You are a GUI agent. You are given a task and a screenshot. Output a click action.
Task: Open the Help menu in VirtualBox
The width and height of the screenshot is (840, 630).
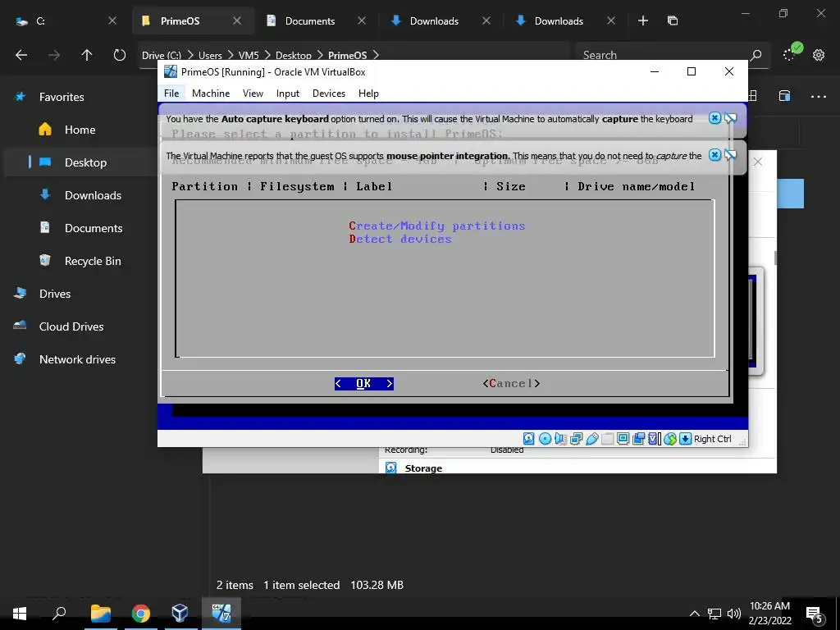tap(368, 94)
